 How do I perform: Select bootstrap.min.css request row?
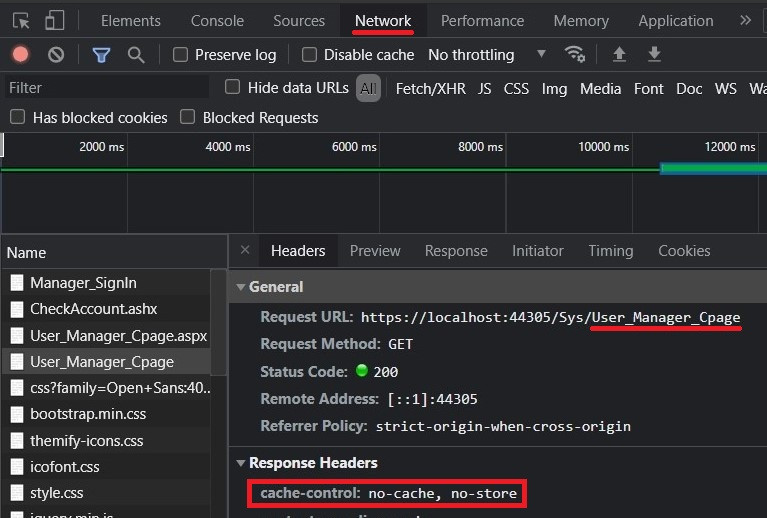(x=106, y=414)
